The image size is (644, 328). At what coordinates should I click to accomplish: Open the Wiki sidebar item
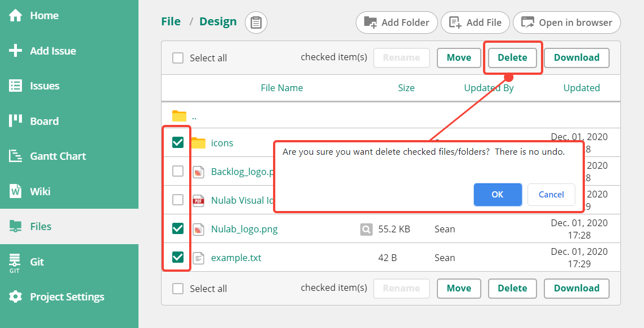[40, 191]
